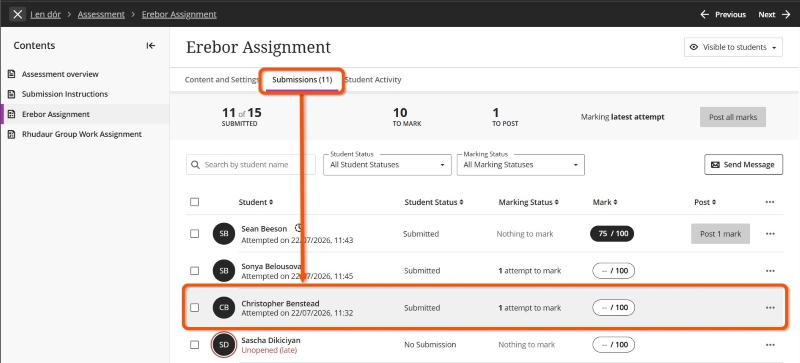
Task: Switch to the Student Activity tab
Action: 373,80
